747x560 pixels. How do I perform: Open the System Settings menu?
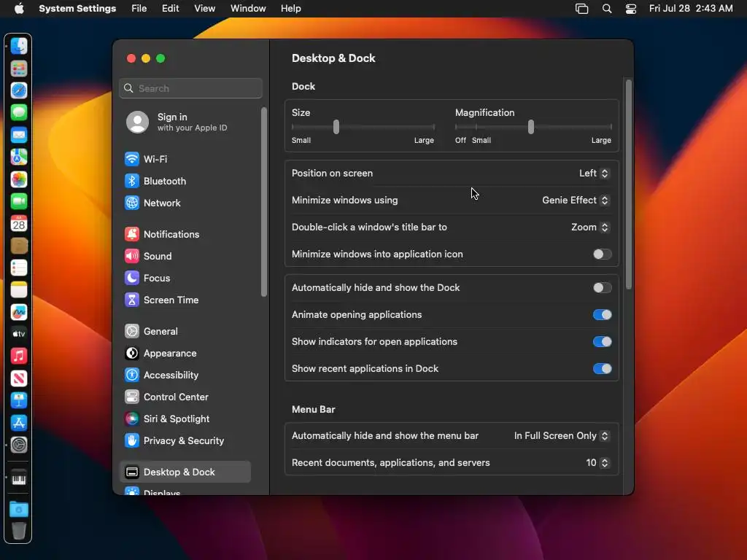77,9
